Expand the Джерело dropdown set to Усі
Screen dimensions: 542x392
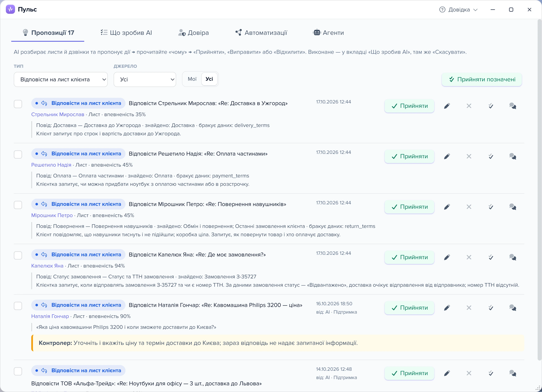[145, 79]
